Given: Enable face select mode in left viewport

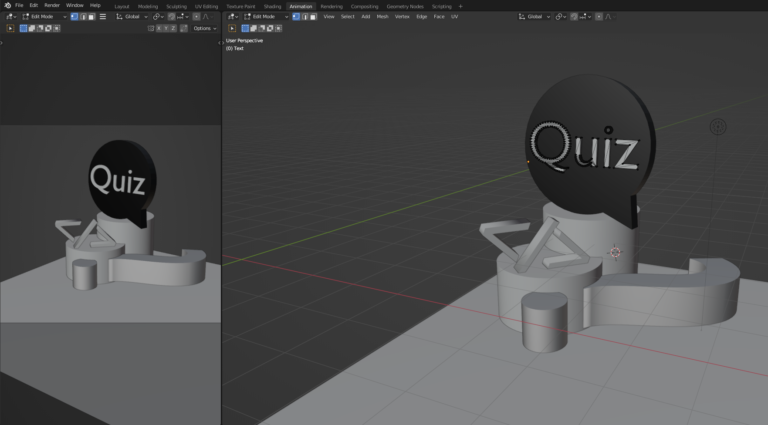Looking at the screenshot, I should 92,17.
